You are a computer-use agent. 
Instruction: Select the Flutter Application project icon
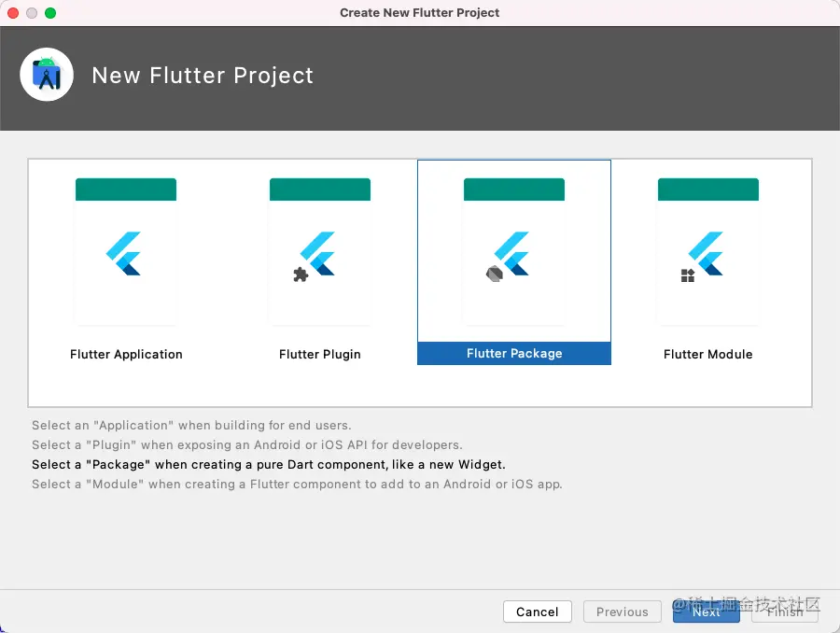click(x=126, y=252)
